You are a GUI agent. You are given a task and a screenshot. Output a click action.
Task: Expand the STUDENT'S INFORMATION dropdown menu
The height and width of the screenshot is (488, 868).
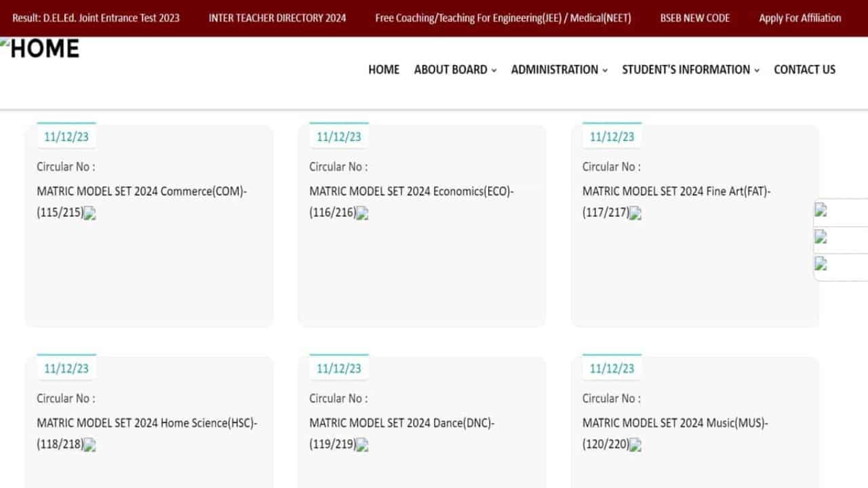(x=691, y=70)
